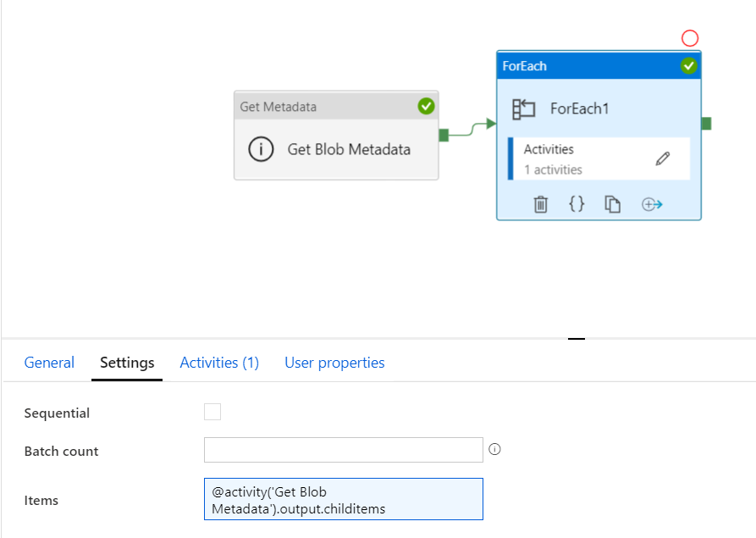Image resolution: width=756 pixels, height=538 pixels.
Task: Select the ForEach1 green output connector
Action: coord(706,124)
